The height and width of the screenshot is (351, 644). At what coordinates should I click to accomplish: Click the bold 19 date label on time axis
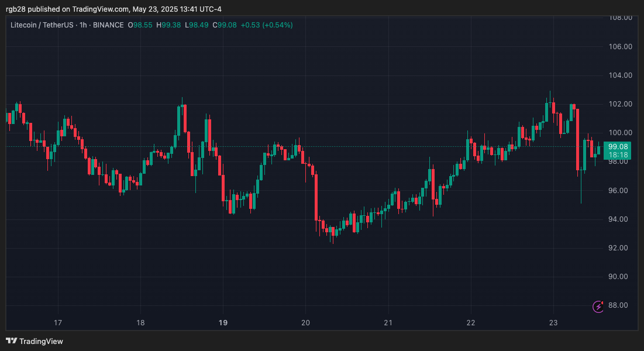click(x=223, y=322)
